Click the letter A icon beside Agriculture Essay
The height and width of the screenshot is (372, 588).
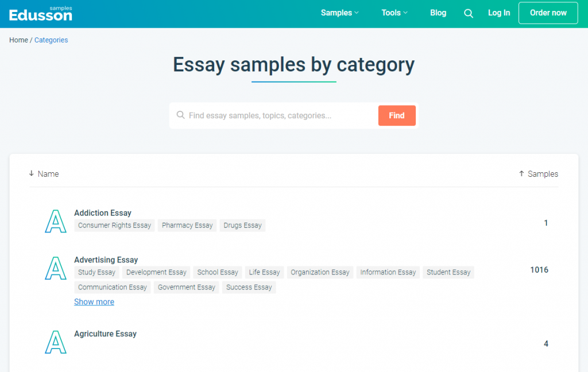(56, 342)
